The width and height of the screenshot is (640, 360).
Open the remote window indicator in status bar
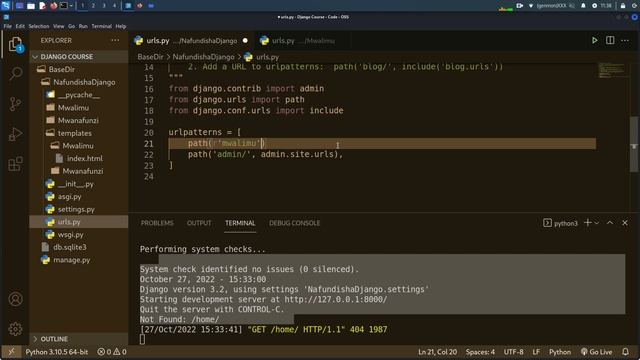[11, 351]
